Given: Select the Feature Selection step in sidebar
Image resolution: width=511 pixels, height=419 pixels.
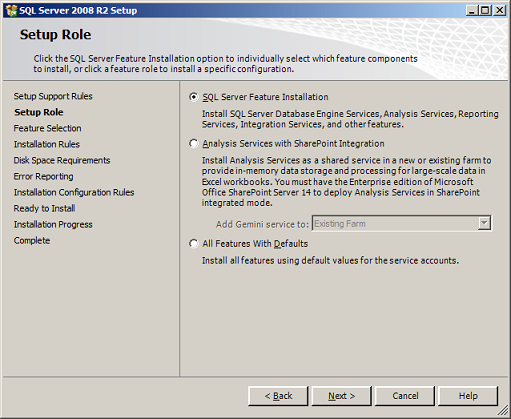Looking at the screenshot, I should point(47,128).
